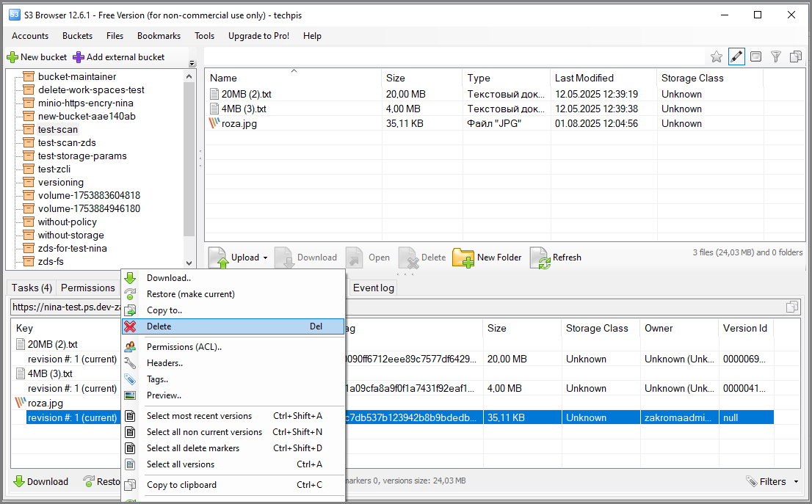Screen dimensions: 812x504
Task: Click the green arrow Download icon in context menu
Action: pyautogui.click(x=130, y=278)
